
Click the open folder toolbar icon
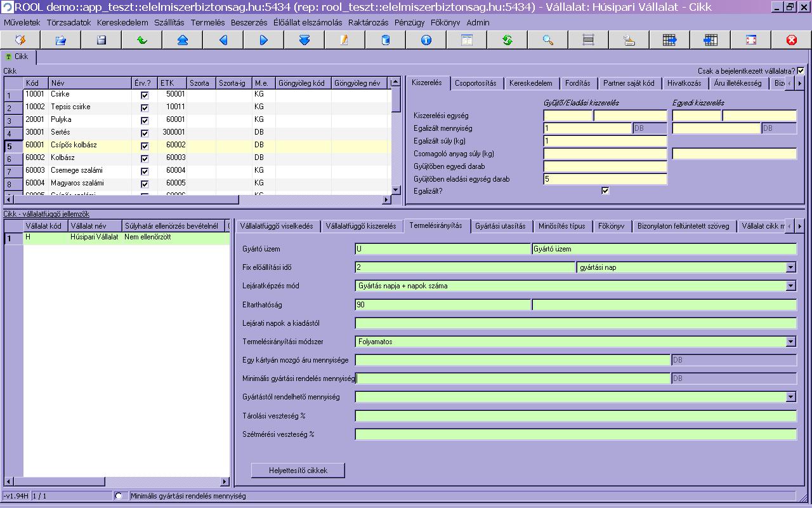(x=61, y=40)
